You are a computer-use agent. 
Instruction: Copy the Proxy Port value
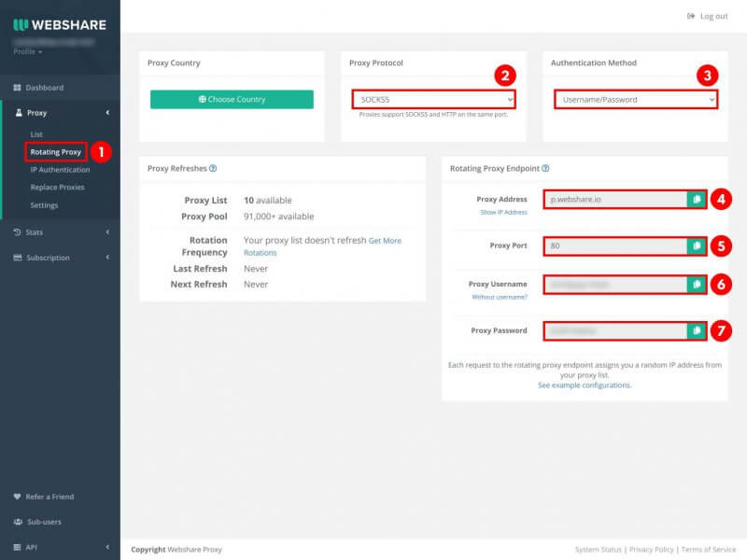point(697,245)
